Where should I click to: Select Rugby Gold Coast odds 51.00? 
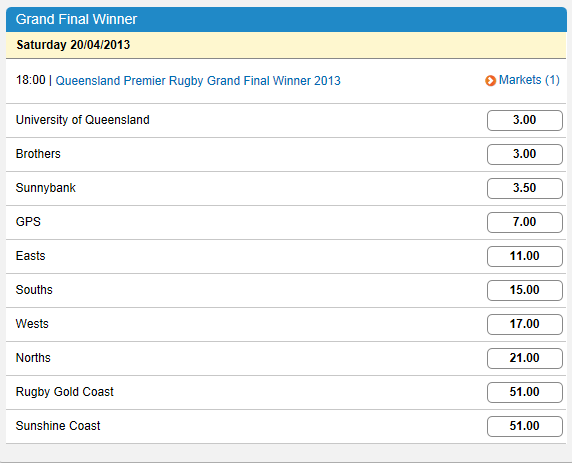tap(525, 392)
